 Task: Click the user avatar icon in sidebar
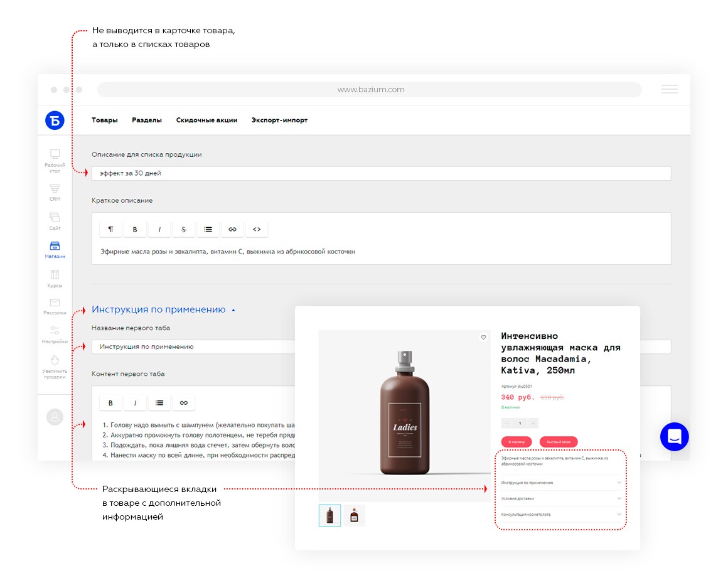pos(55,417)
